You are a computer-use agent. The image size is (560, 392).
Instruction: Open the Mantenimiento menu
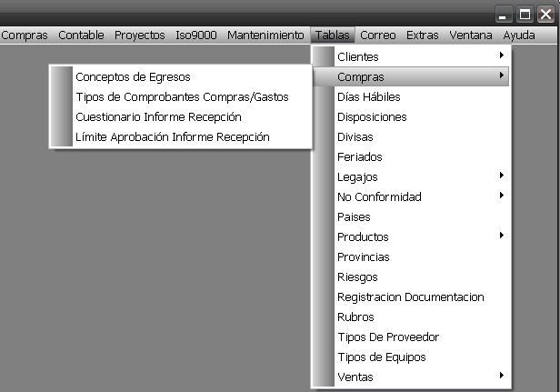[265, 35]
